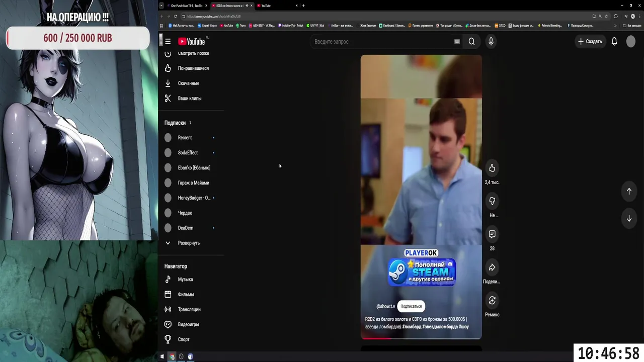644x362 pixels.
Task: Open the Windows Start button
Action: pos(162,356)
